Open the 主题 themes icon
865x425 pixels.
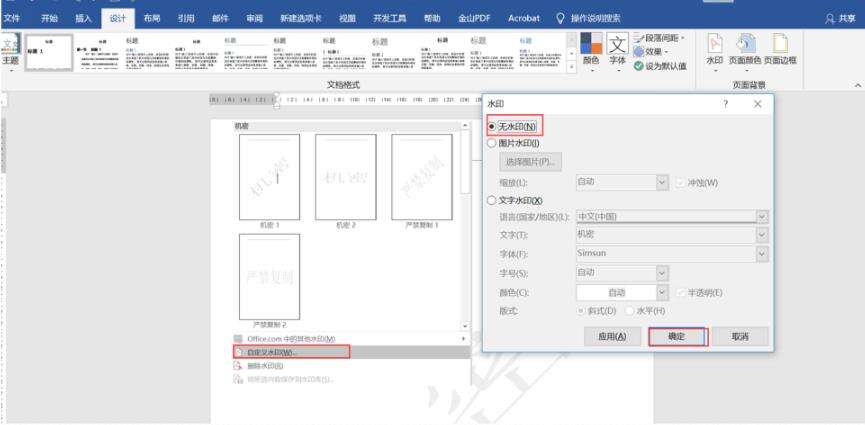(x=11, y=44)
